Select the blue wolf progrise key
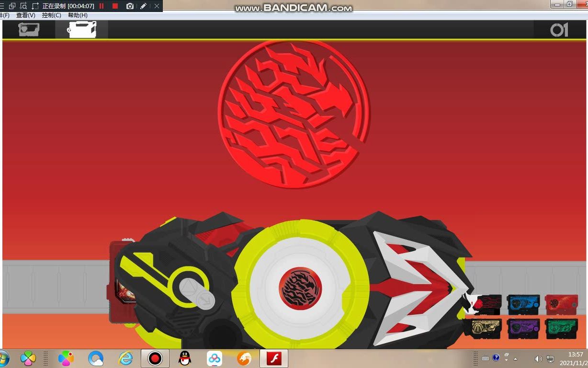The image size is (588, 368). click(x=523, y=304)
